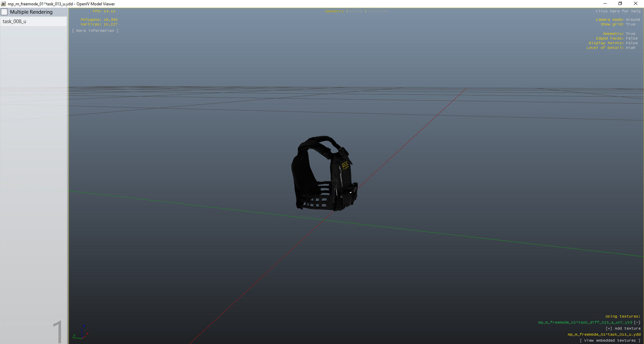Expand the More information section
Image resolution: width=644 pixels, height=344 pixels.
click(x=95, y=31)
